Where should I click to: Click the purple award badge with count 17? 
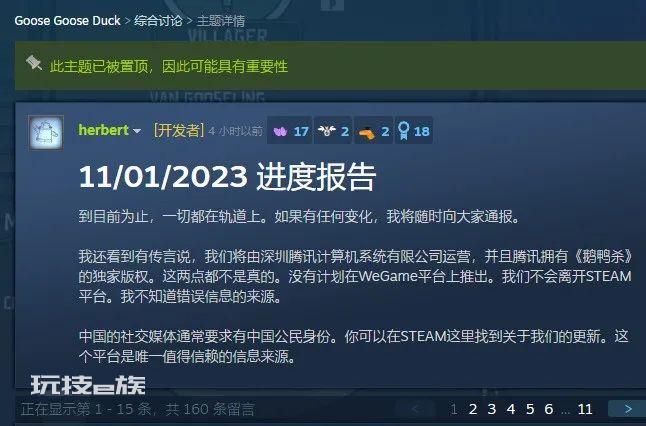tap(290, 131)
